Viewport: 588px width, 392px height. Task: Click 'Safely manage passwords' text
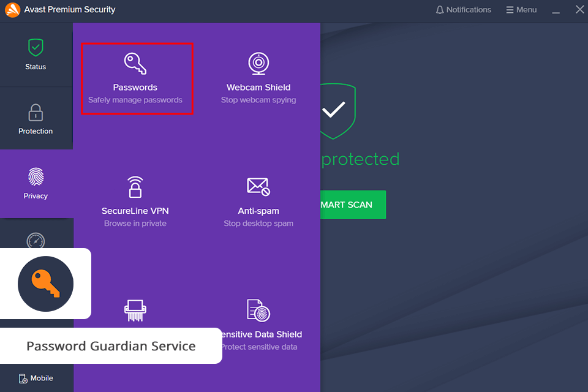pyautogui.click(x=135, y=100)
